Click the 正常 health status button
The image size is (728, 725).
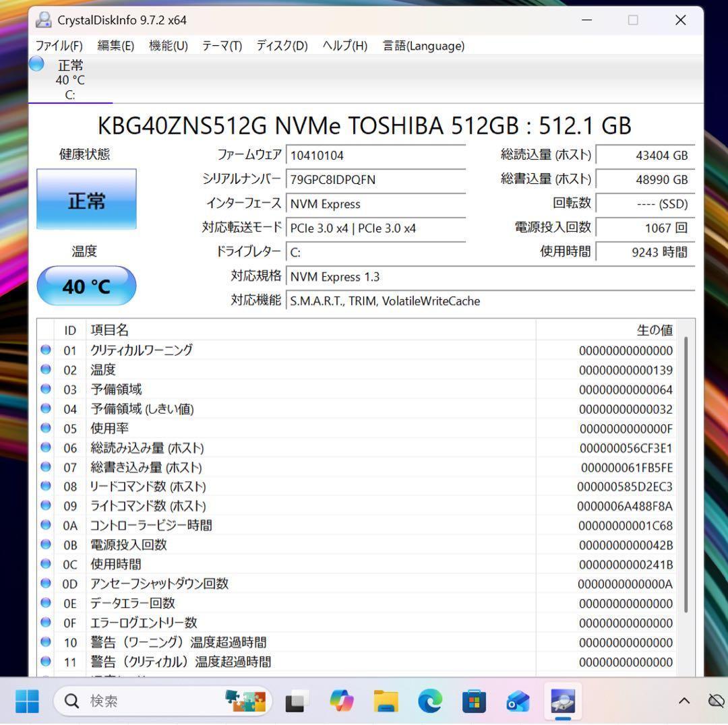point(86,199)
